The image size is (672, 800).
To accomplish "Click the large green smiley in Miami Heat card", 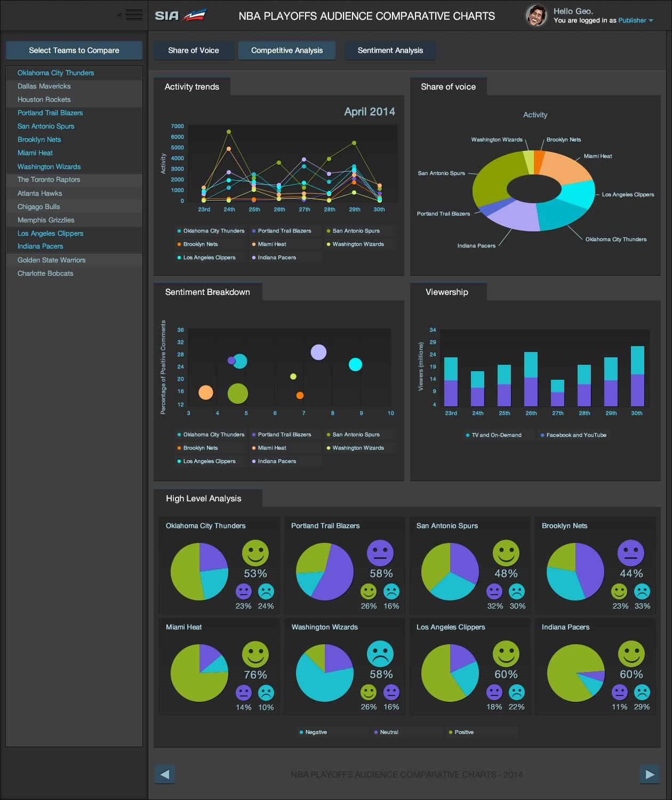I will coord(255,654).
